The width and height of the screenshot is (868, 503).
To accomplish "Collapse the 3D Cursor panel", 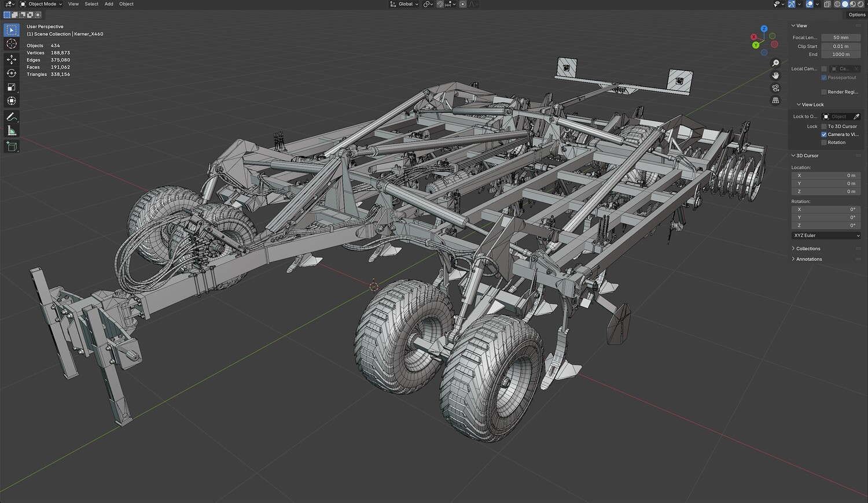I will [806, 156].
